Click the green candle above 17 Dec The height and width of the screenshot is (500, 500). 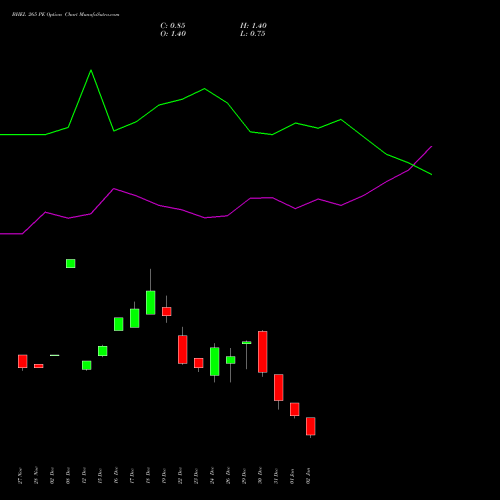(135, 318)
